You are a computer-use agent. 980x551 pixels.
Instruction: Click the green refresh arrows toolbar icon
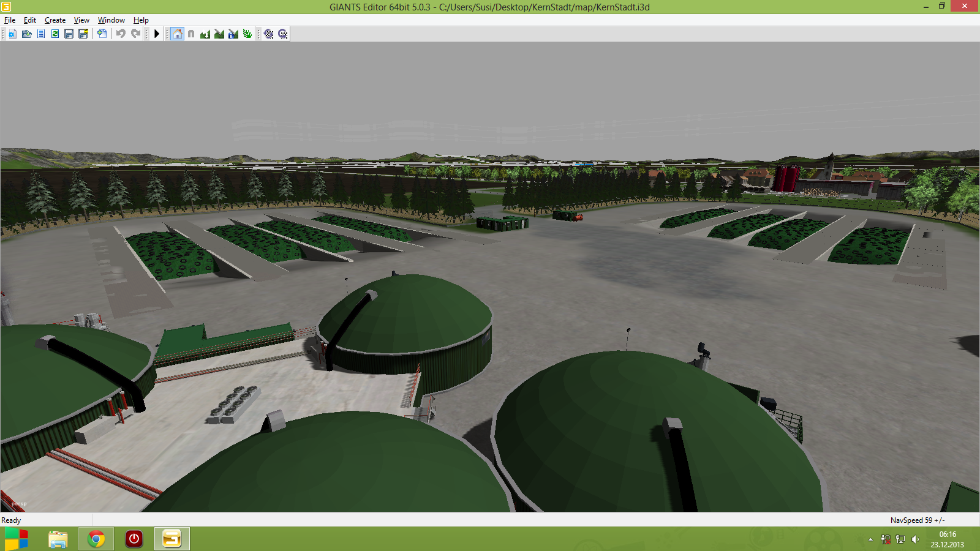55,34
